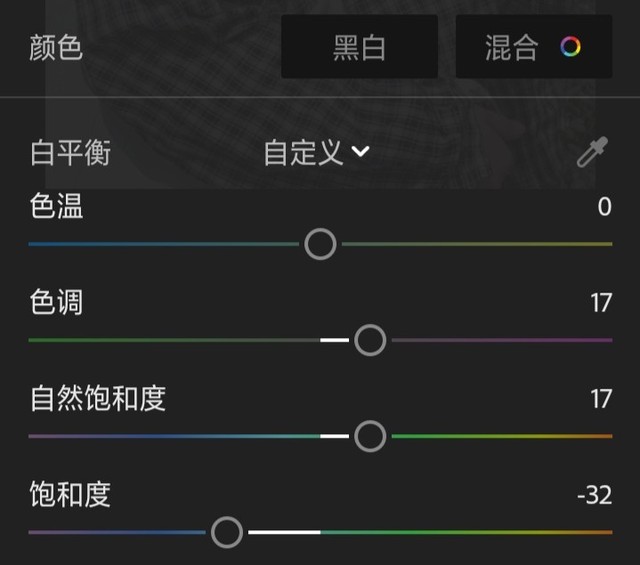The height and width of the screenshot is (565, 640).
Task: Click the 色调 label text
Action: pyautogui.click(x=57, y=303)
